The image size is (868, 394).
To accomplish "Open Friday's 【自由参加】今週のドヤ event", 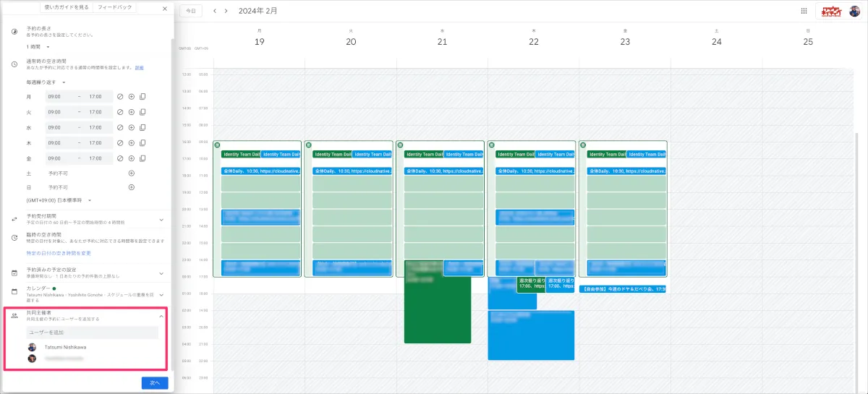I will click(623, 288).
